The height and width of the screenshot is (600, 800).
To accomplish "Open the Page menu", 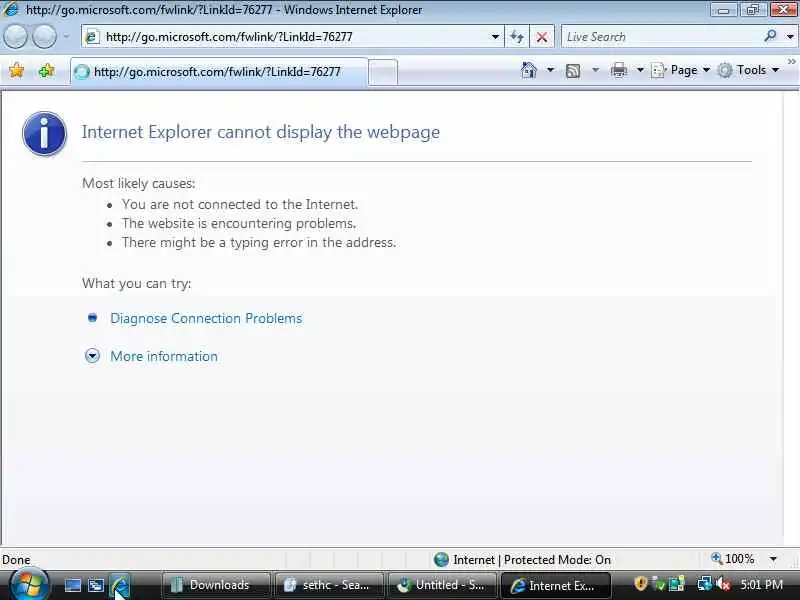I will click(x=681, y=70).
